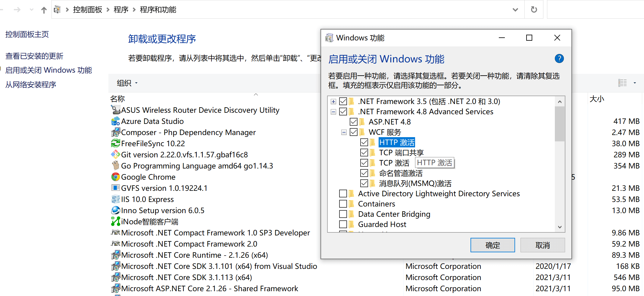Click the features list scrollbar down arrow
This screenshot has width=644, height=296.
point(560,227)
